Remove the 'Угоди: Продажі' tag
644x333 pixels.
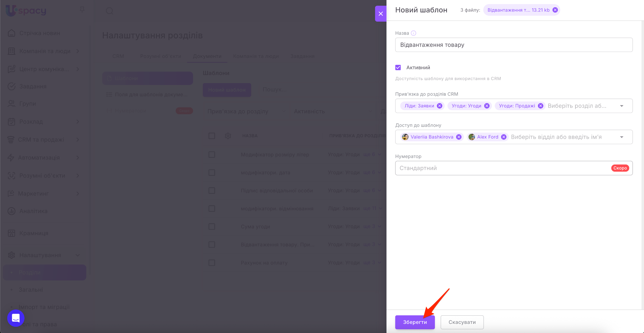541,106
